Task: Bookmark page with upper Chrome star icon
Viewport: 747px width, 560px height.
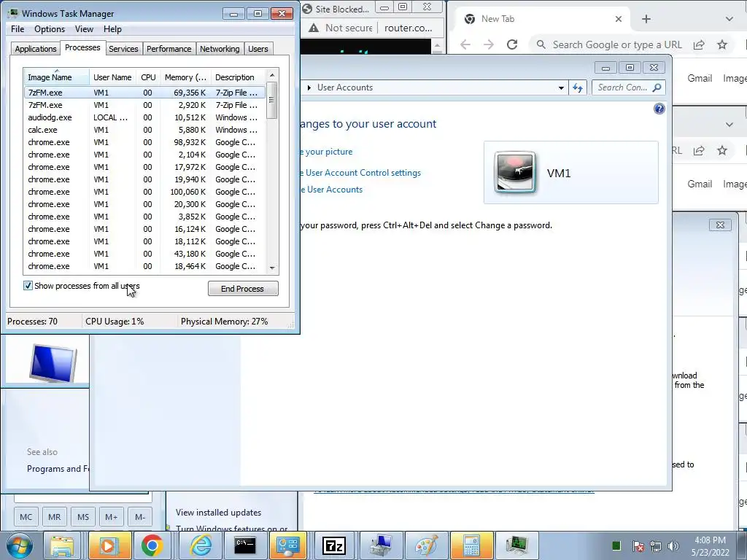Action: [x=722, y=44]
